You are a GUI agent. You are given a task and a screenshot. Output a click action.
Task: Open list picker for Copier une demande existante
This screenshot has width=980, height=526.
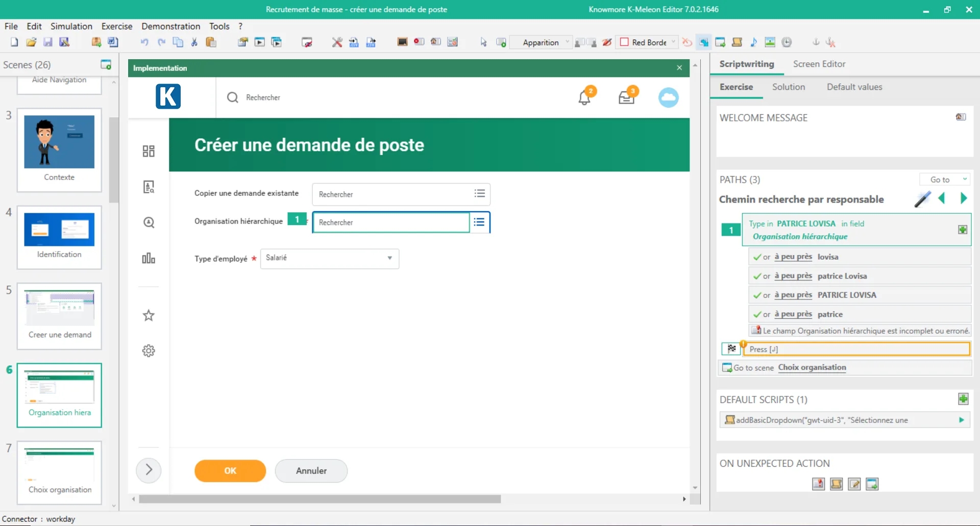479,194
